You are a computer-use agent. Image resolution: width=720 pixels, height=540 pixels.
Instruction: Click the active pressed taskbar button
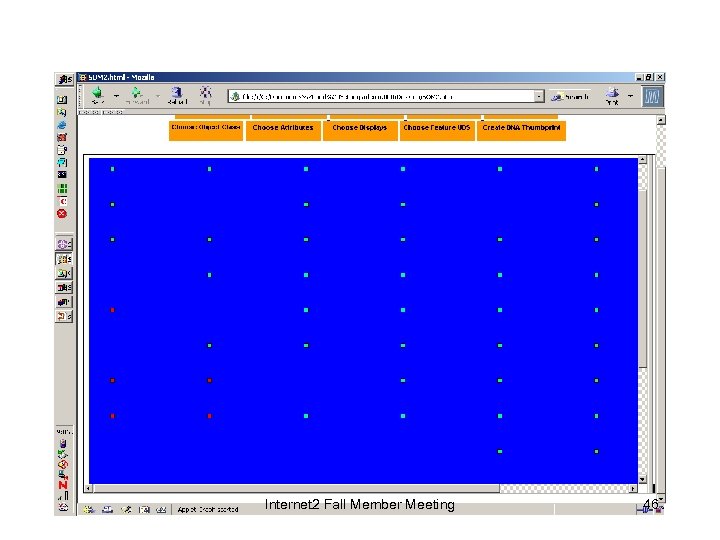(x=64, y=259)
